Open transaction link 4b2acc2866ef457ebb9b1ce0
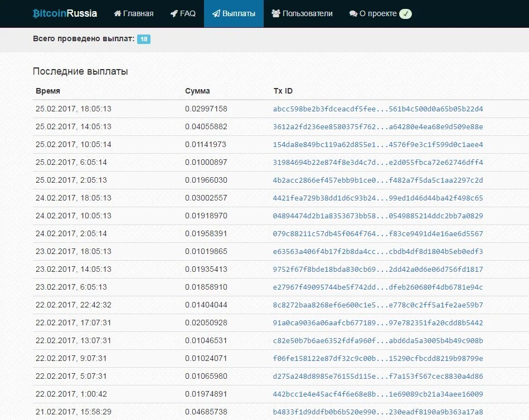Image resolution: width=529 pixels, height=420 pixels. click(x=378, y=180)
